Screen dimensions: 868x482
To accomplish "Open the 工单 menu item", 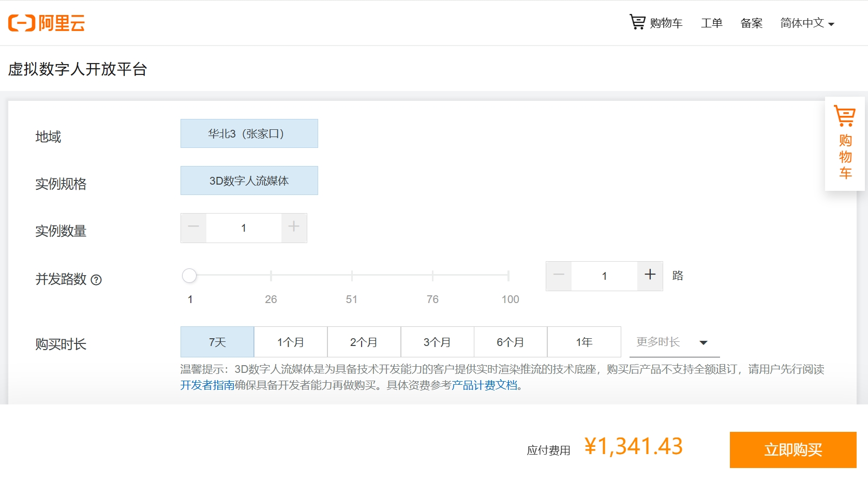I will tap(711, 23).
